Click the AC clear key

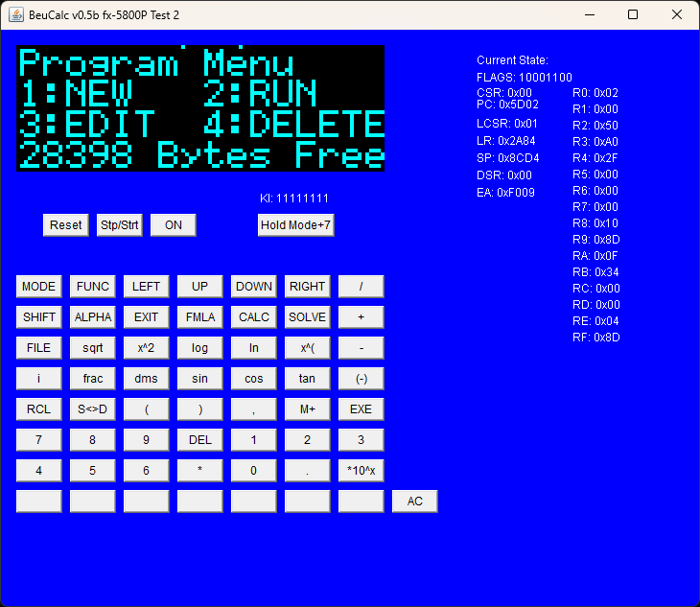pyautogui.click(x=415, y=502)
